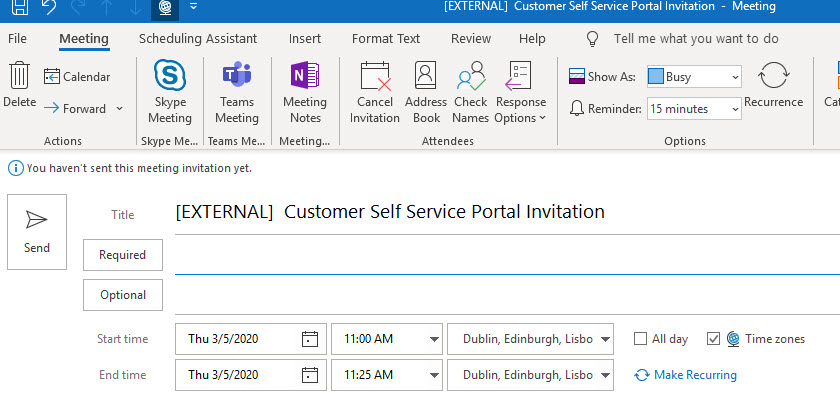This screenshot has width=840, height=397.
Task: Switch to the Review tab
Action: 471,39
